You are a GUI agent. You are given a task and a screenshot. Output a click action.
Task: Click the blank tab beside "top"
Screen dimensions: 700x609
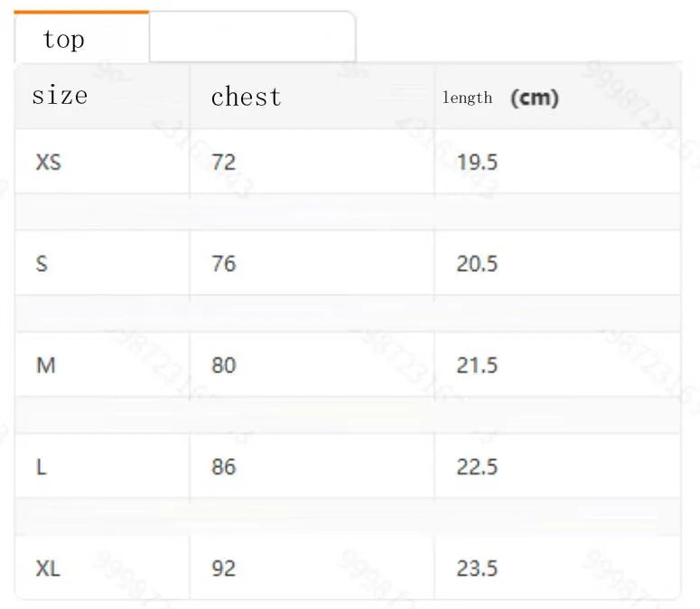[252, 38]
